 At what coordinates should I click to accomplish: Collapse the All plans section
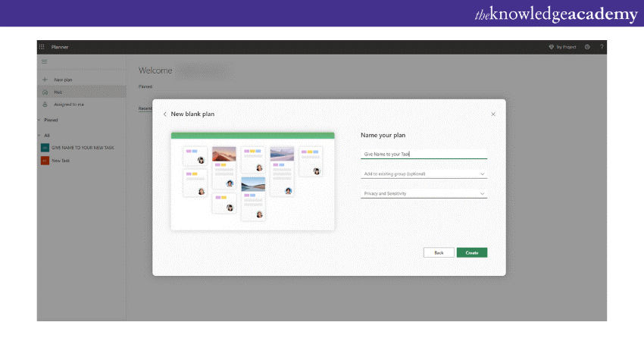click(39, 136)
